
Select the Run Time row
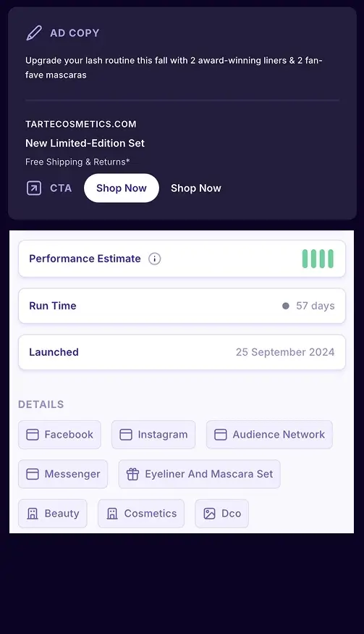pos(182,306)
